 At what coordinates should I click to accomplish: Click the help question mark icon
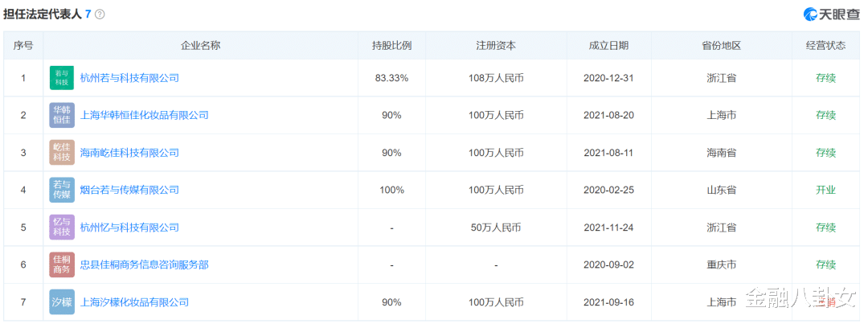(100, 14)
